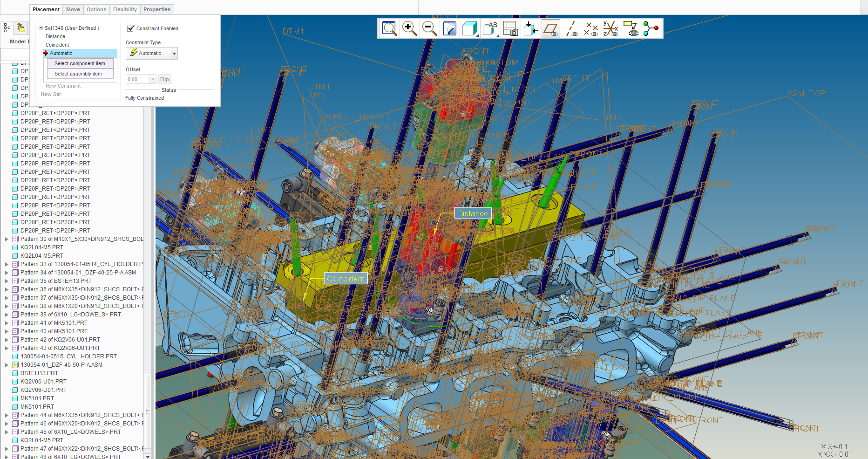Click part icon of BSTEH13.PRT

tap(15, 373)
